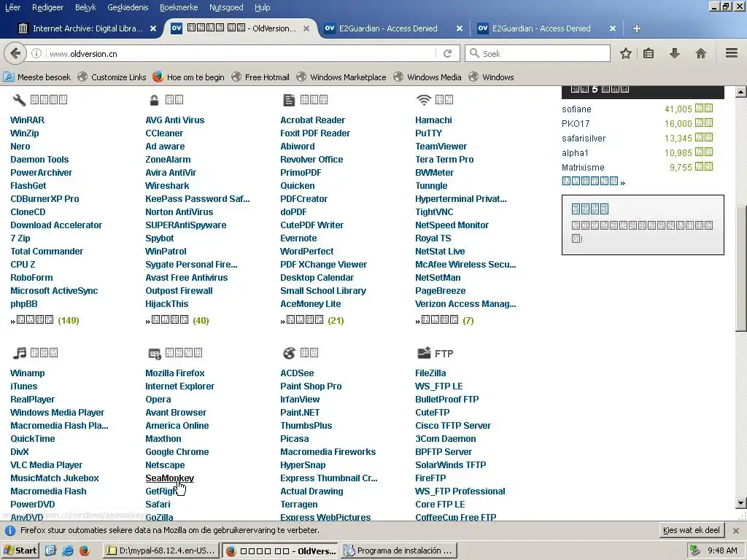Image resolution: width=747 pixels, height=560 pixels.
Task: Open the Bekyk menu
Action: [x=86, y=7]
